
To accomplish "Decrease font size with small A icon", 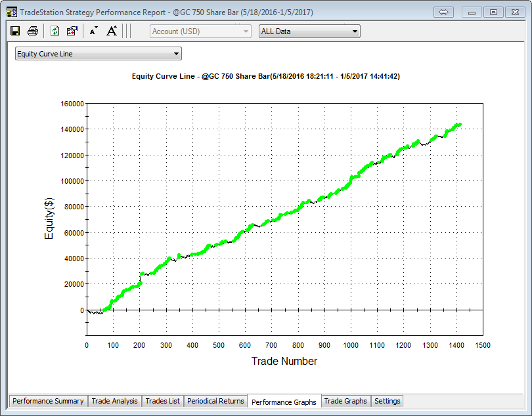I will pos(93,31).
